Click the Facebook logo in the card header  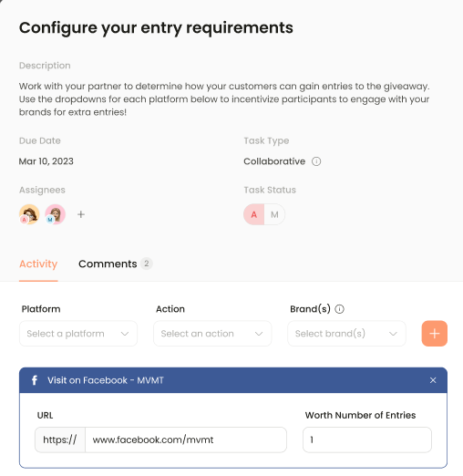[x=35, y=380]
